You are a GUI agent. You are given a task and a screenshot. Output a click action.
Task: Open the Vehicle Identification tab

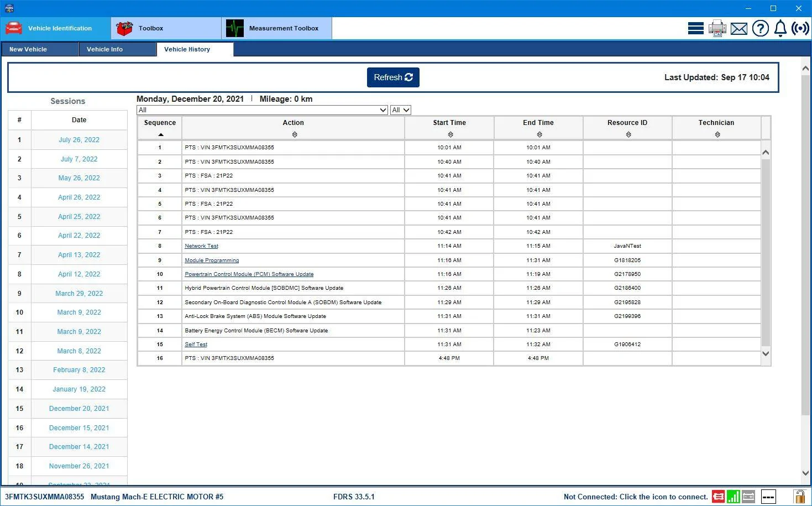pos(55,28)
